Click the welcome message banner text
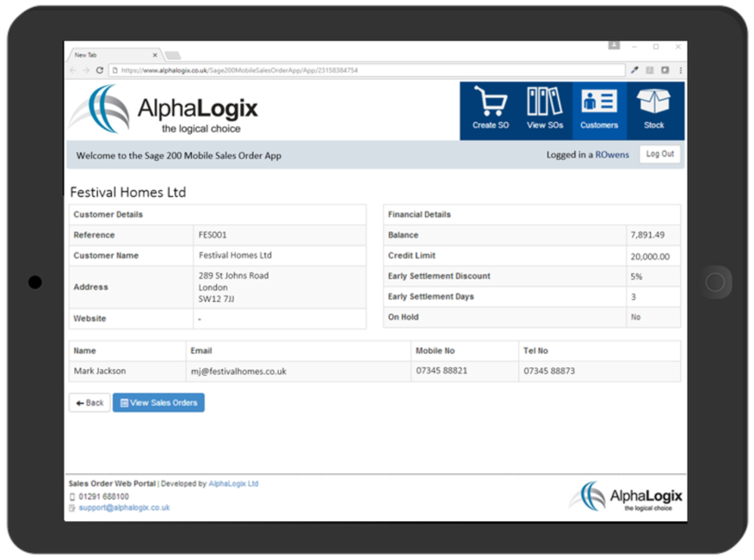 179,156
